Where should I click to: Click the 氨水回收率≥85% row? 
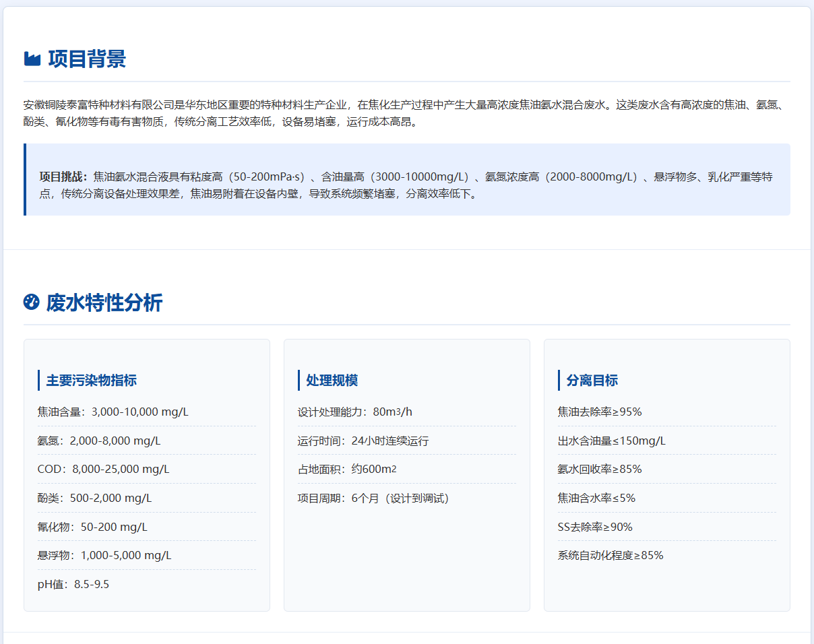pyautogui.click(x=600, y=470)
